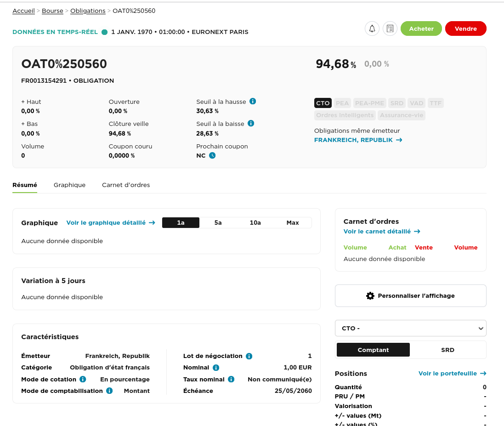Select the Comptant payment mode
The height and width of the screenshot is (426, 504).
coord(373,350)
